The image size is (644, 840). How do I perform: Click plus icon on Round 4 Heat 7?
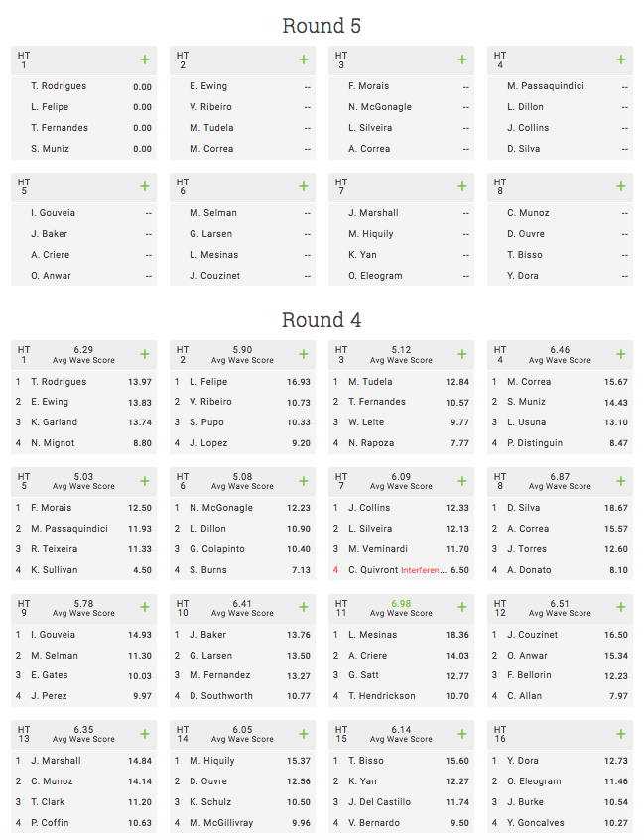[462, 481]
